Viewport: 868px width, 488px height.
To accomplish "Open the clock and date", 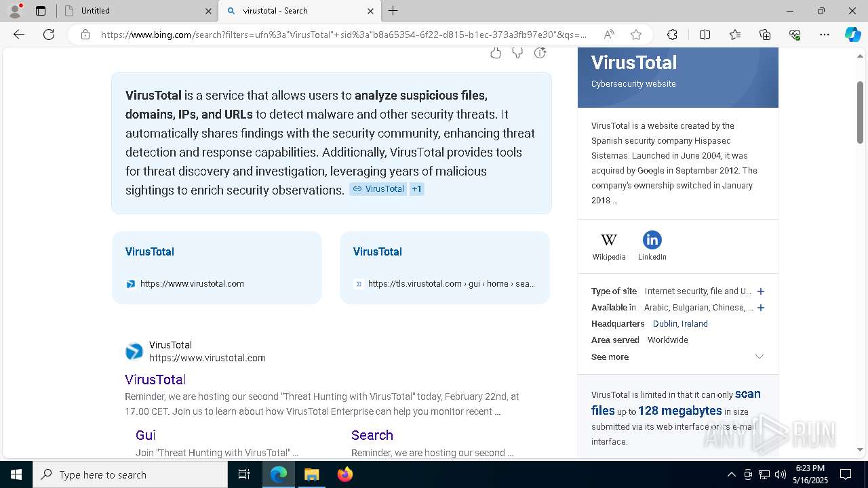I will point(810,474).
